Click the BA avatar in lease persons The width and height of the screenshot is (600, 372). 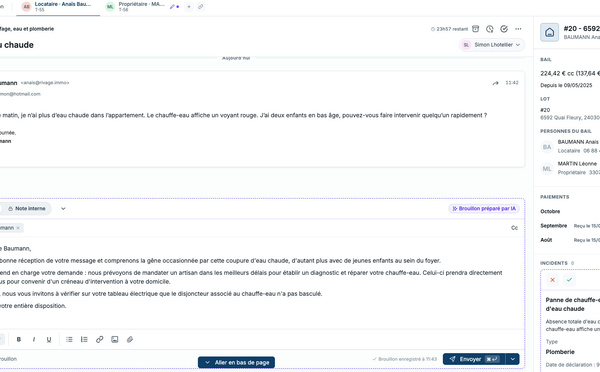click(547, 147)
